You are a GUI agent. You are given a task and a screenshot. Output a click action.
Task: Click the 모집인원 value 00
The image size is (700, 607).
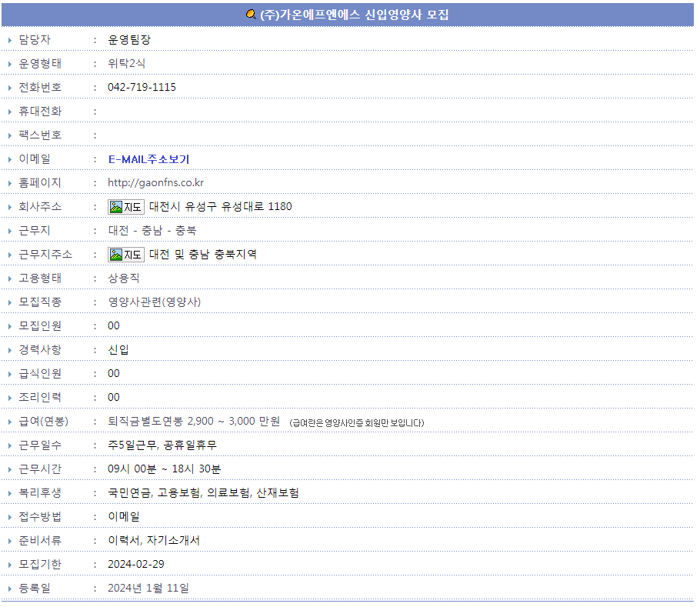tap(114, 326)
